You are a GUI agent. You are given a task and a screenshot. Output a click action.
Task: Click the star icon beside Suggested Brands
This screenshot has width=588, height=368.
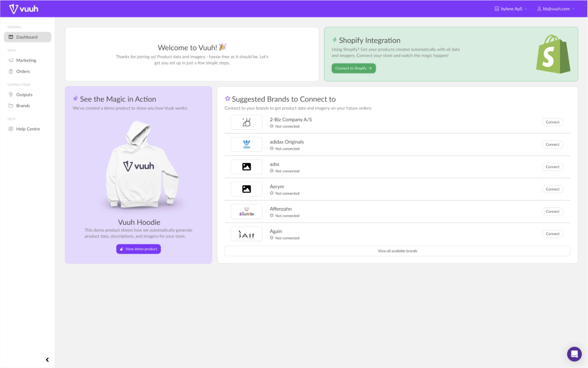[227, 99]
